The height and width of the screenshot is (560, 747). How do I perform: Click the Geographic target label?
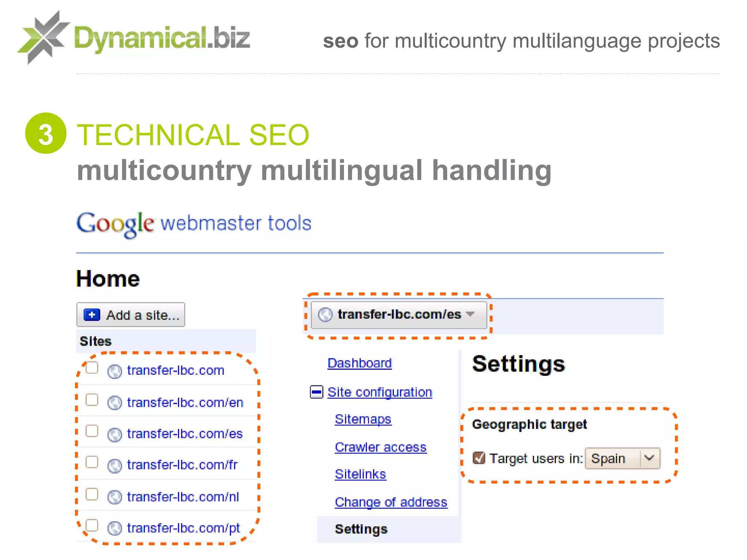529,424
